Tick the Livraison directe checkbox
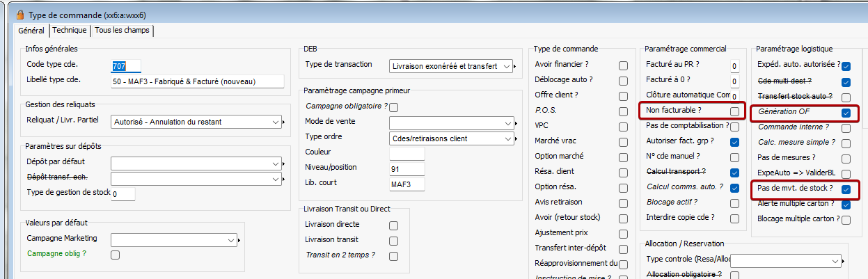868x279 pixels. [x=394, y=225]
